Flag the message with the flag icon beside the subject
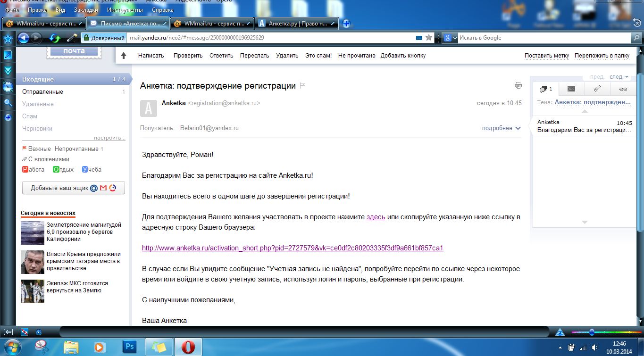 click(x=302, y=85)
